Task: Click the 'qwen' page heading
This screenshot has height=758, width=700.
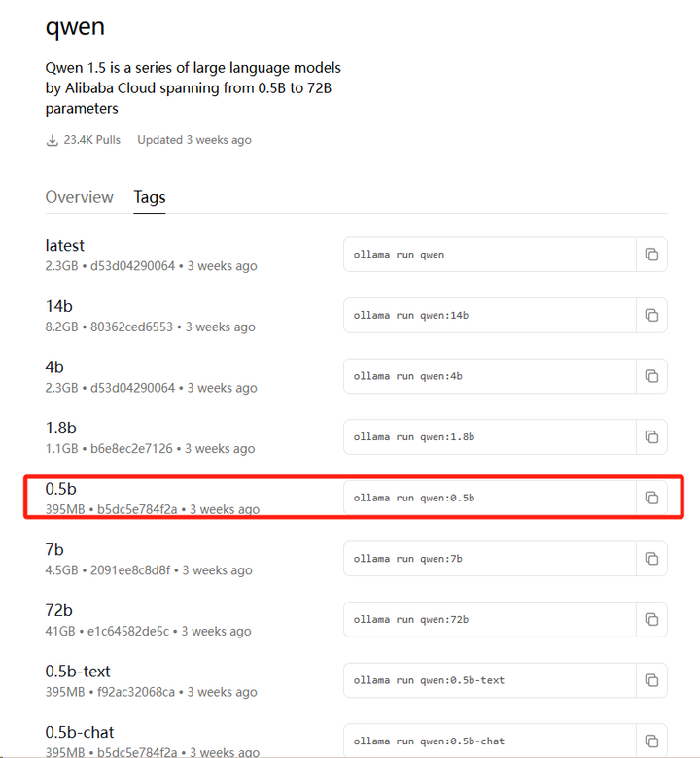Action: (x=75, y=27)
